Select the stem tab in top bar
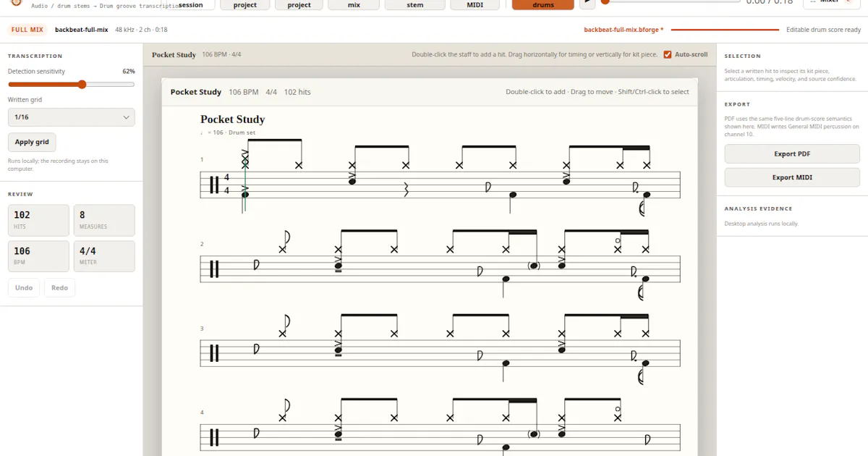 click(x=414, y=4)
